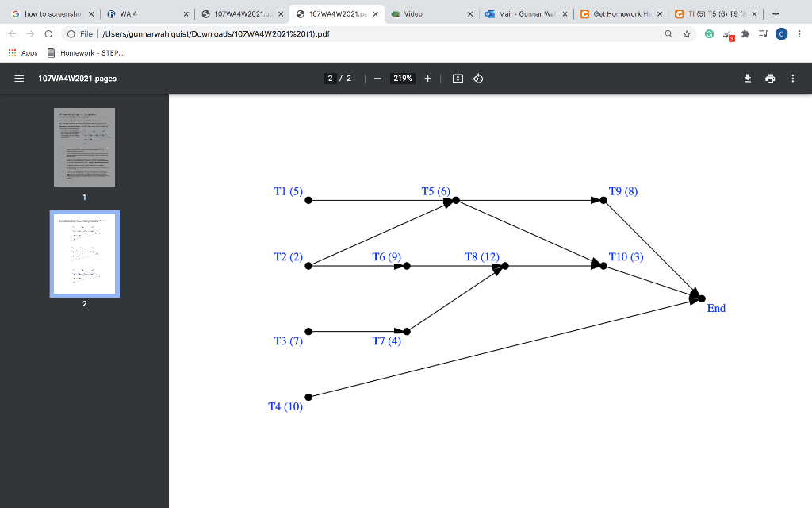Open the media controls icon
The image size is (812, 508).
click(x=763, y=33)
